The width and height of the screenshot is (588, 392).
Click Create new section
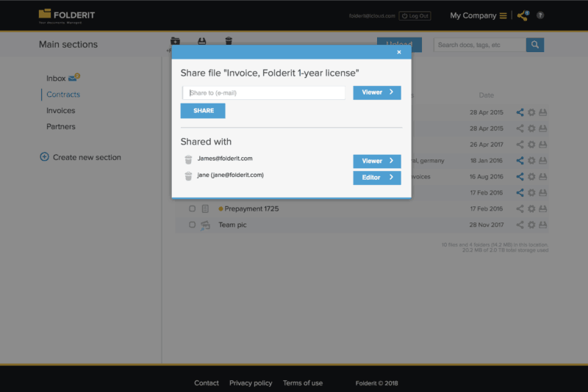click(x=80, y=157)
